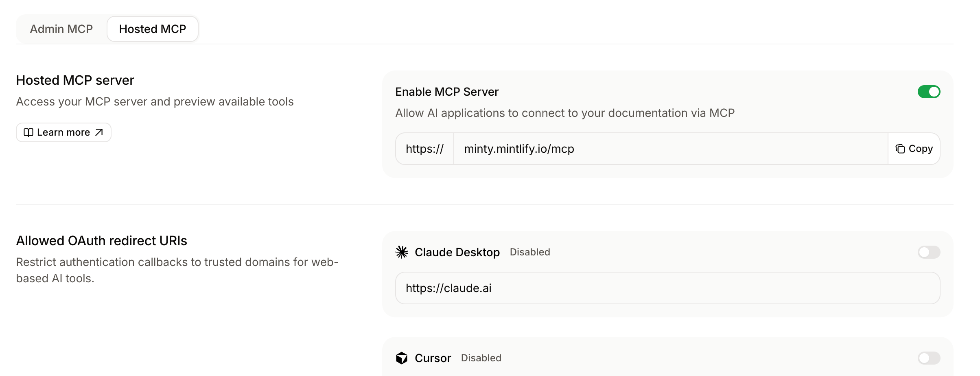Click the Hosted MCP server heading

[75, 80]
